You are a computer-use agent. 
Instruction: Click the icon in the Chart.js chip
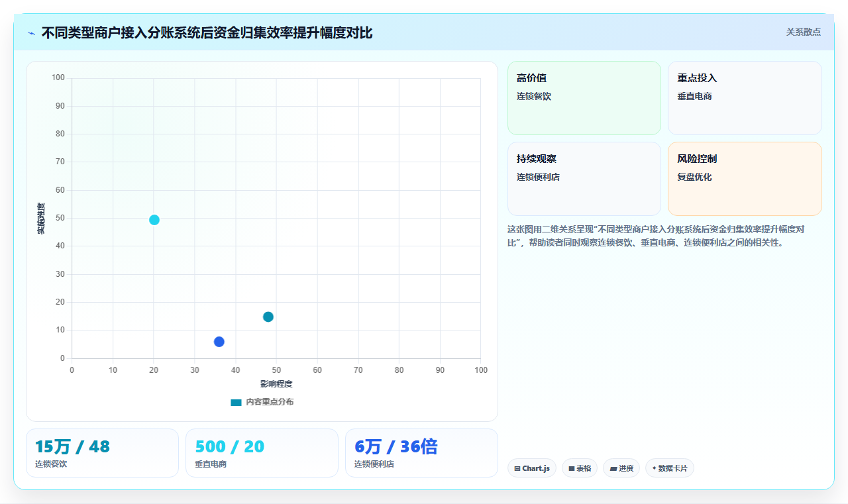click(517, 469)
